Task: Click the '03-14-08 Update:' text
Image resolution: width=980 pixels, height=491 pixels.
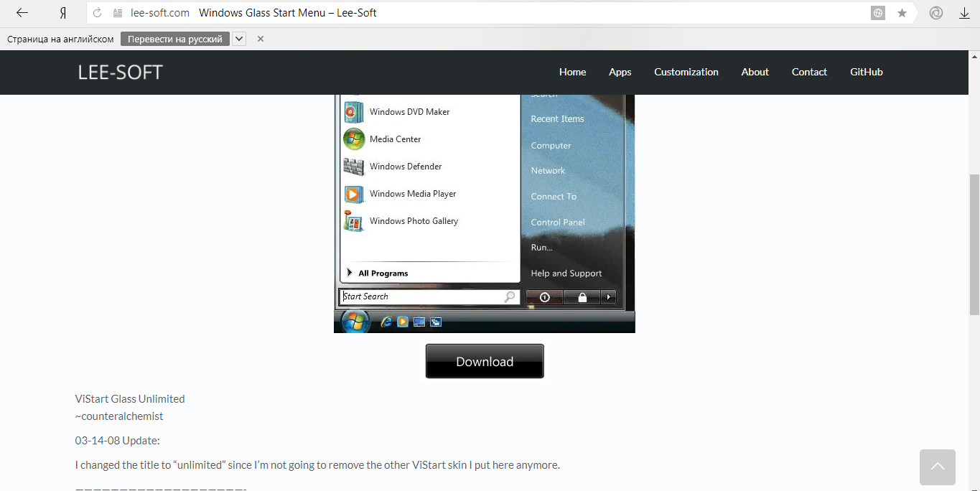Action: click(118, 441)
